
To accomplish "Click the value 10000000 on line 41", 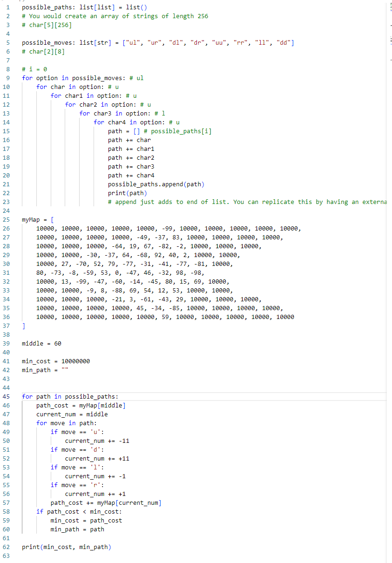I will coord(74,361).
